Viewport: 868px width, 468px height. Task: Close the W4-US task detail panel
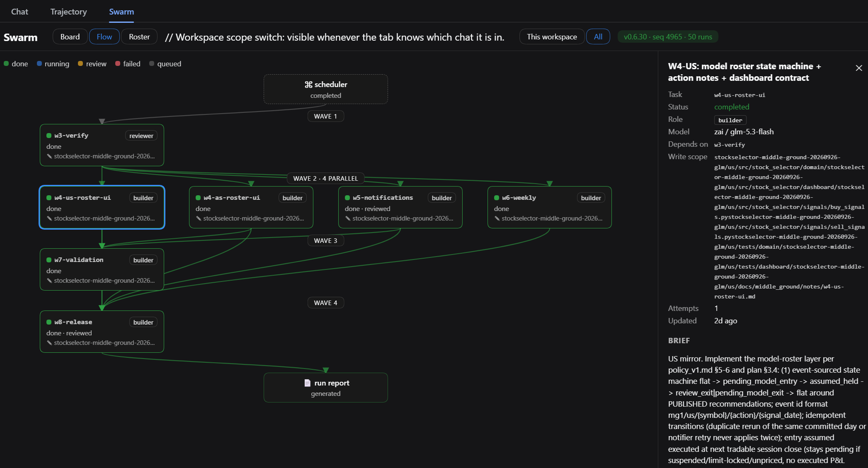point(859,68)
